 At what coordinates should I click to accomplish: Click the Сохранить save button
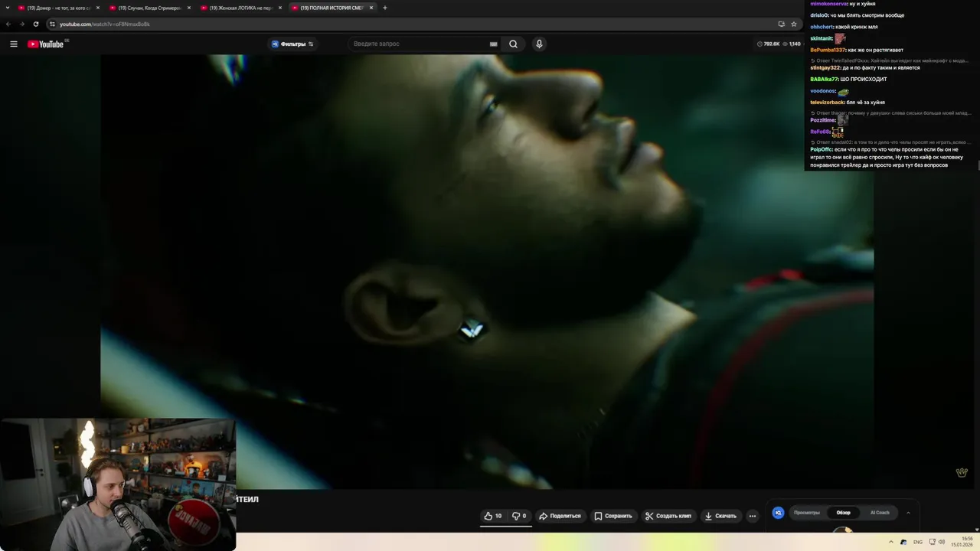coord(613,516)
